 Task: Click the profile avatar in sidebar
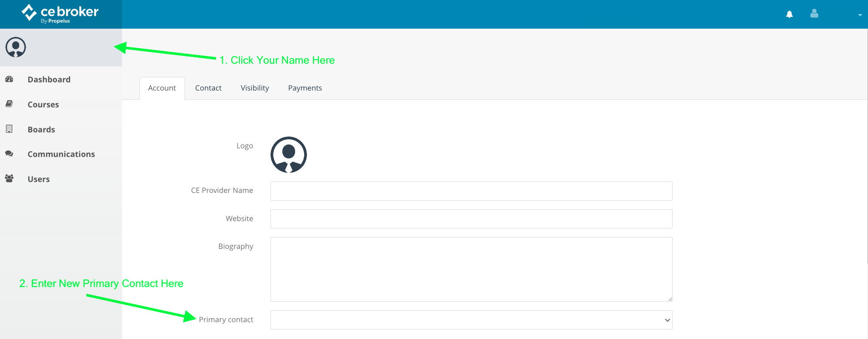click(x=15, y=47)
